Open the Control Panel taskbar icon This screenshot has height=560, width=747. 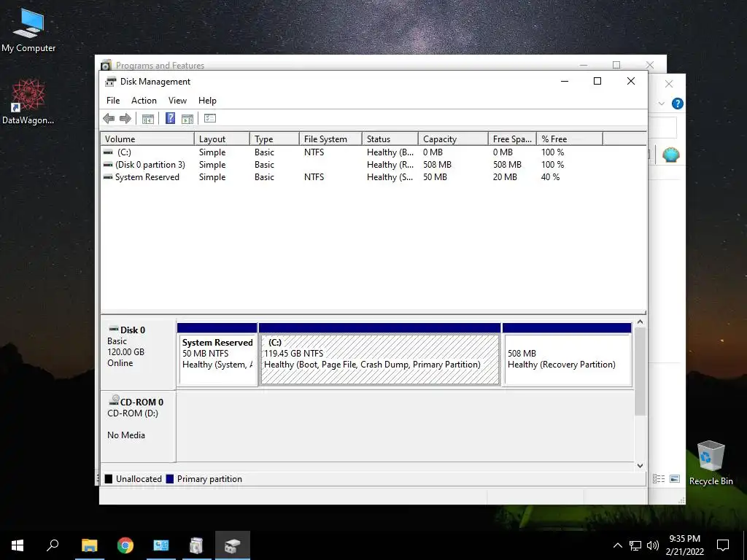(161, 545)
